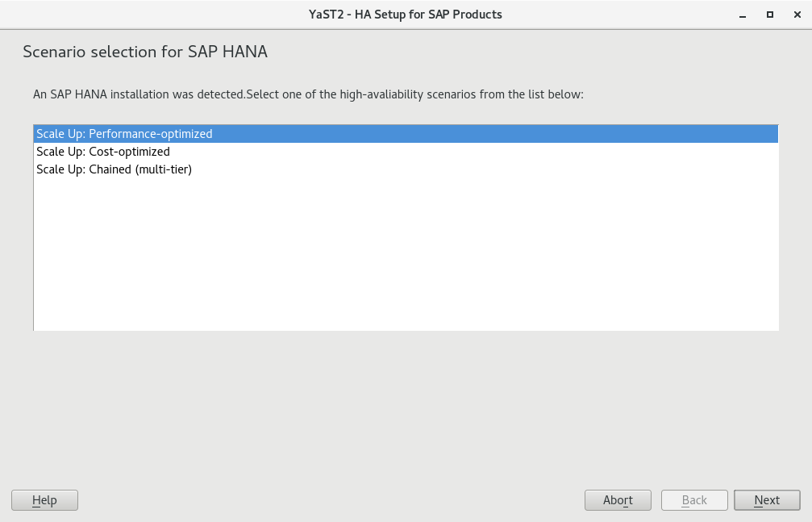Click blank title bar area left of title
The height and width of the screenshot is (522, 812).
[x=161, y=15]
